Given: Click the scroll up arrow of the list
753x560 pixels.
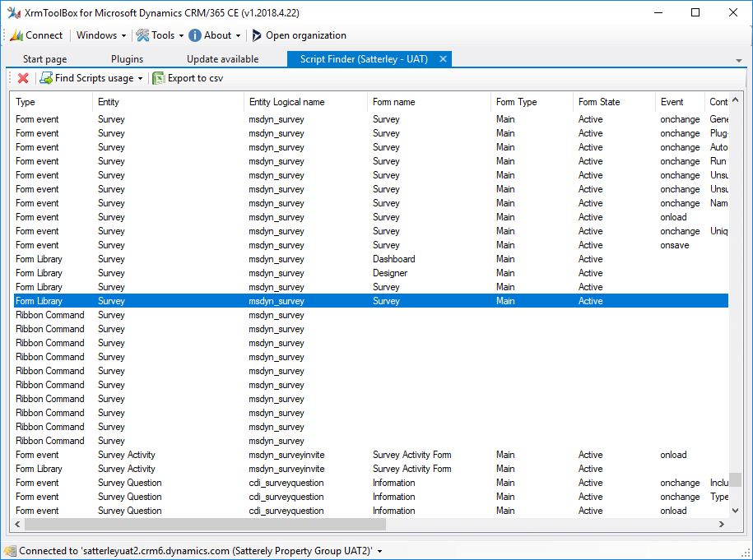Looking at the screenshot, I should tap(735, 100).
